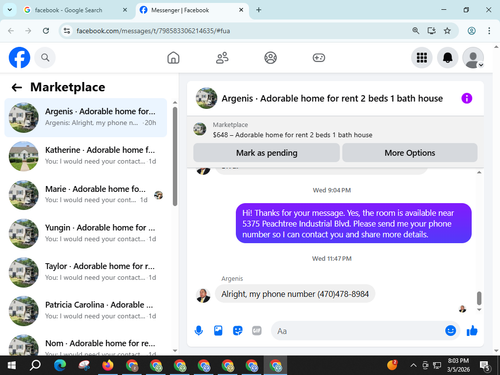Open Windows notification center icon
Image resolution: width=500 pixels, height=375 pixels.
pyautogui.click(x=485, y=366)
